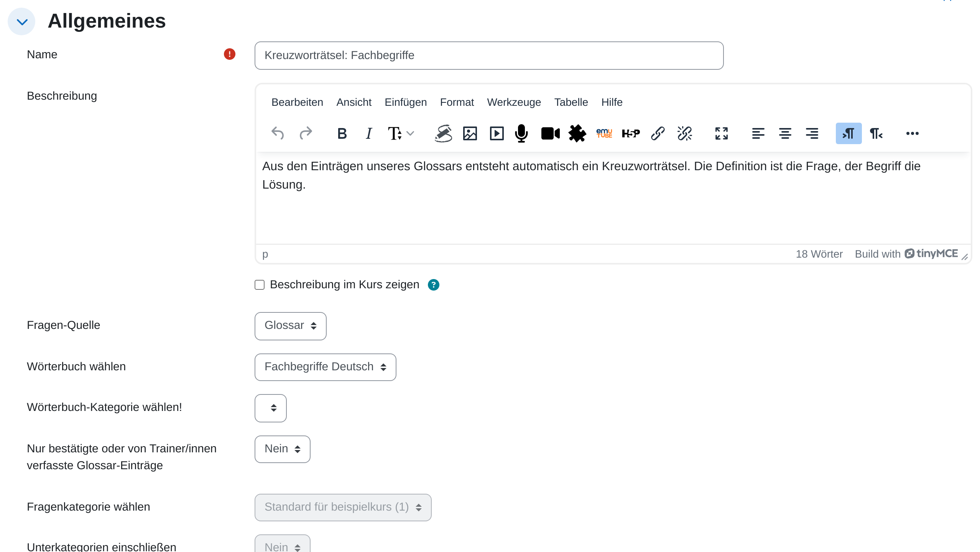Align text left
This screenshot has width=980, height=552.
click(758, 133)
